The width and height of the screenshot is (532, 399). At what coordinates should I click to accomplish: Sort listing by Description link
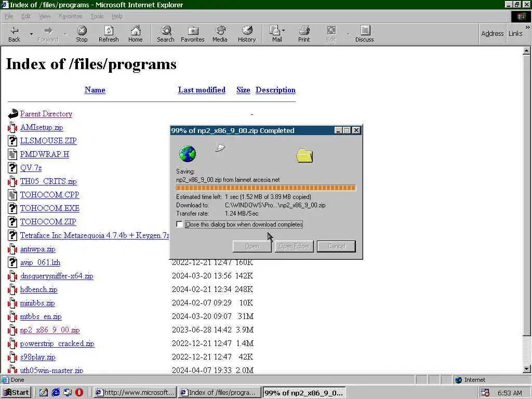[x=275, y=90]
